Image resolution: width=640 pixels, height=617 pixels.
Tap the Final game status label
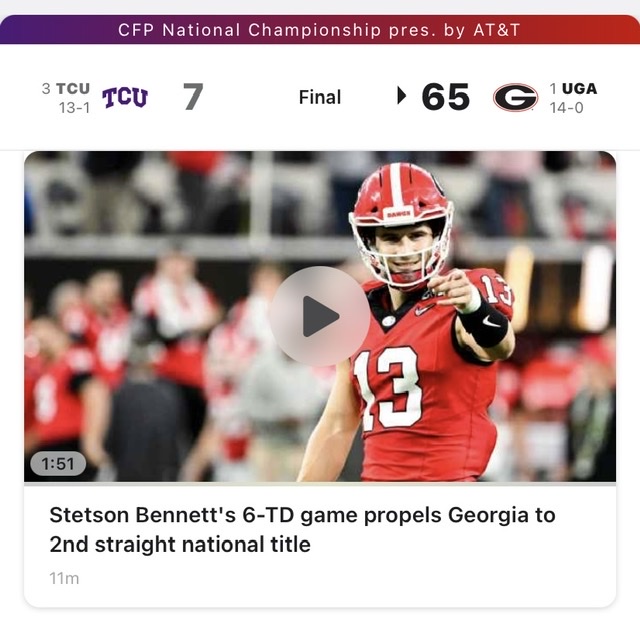tap(320, 97)
